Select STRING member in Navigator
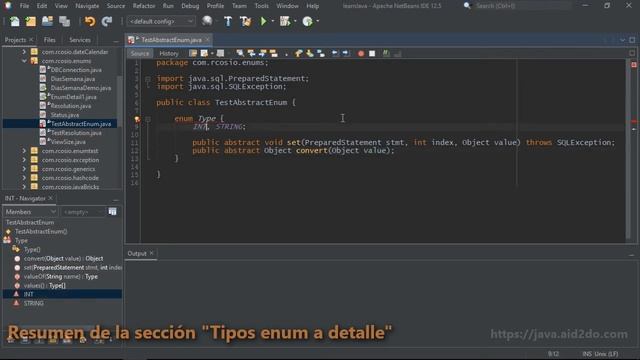 click(x=33, y=303)
